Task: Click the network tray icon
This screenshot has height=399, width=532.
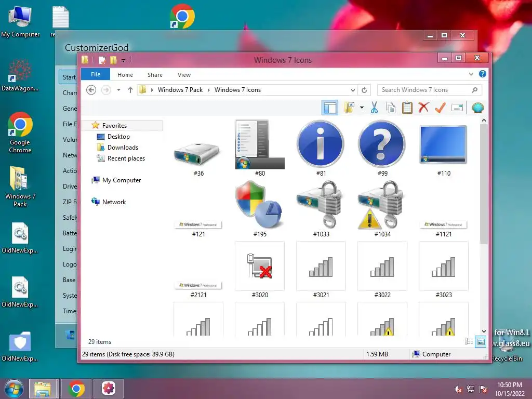Action: click(471, 389)
